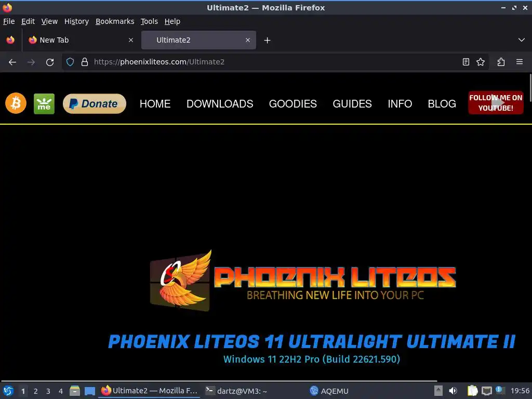Click the forward navigation arrow
532x399 pixels.
click(x=31, y=62)
